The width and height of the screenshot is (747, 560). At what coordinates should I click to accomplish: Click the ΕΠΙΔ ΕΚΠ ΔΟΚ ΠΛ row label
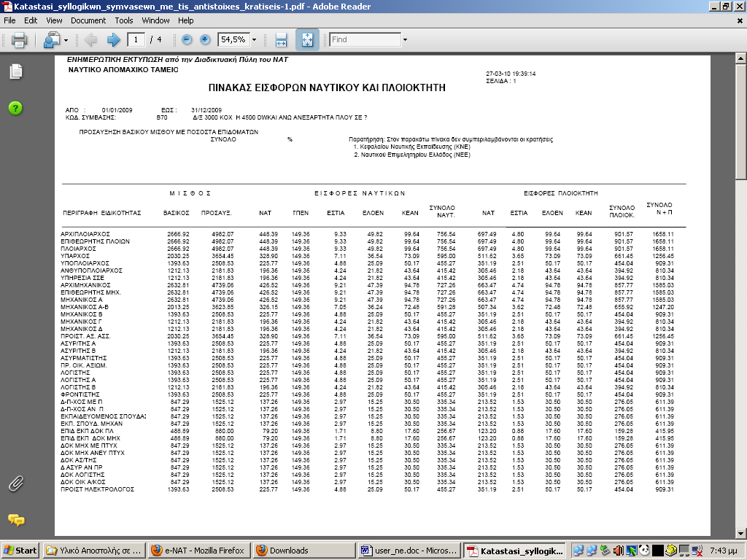point(88,431)
